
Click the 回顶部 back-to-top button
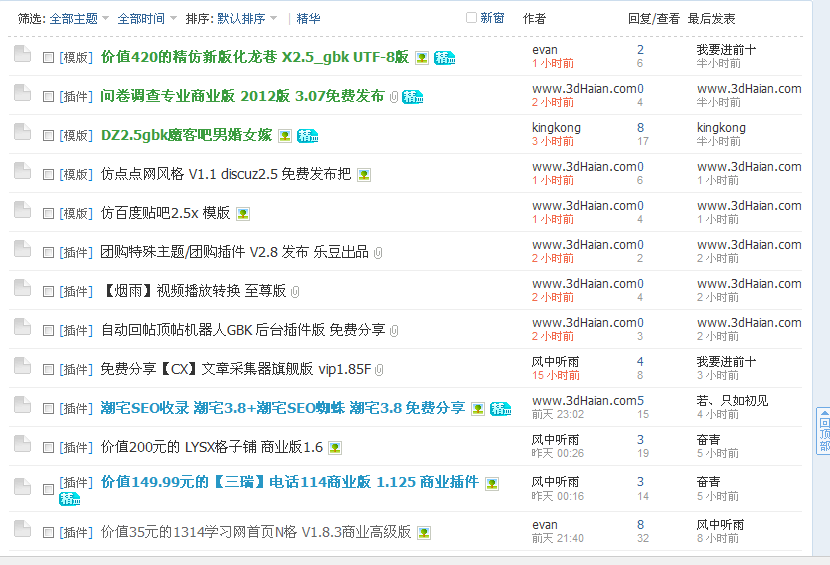(824, 431)
